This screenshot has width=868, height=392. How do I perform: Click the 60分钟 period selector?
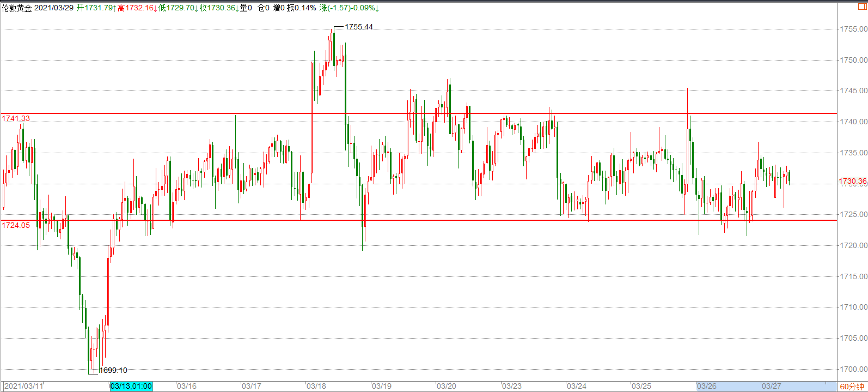pos(852,387)
